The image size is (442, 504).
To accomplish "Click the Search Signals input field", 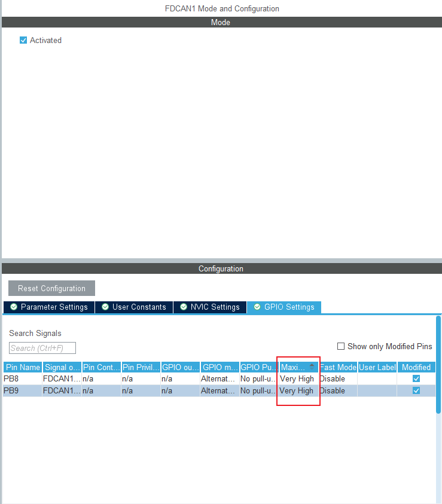I will [42, 348].
